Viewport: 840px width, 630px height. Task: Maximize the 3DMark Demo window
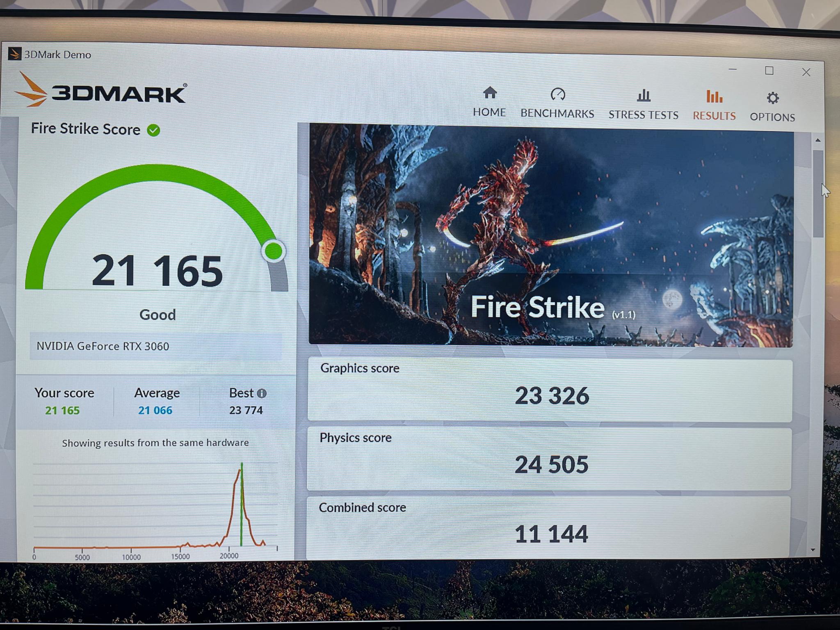point(769,71)
